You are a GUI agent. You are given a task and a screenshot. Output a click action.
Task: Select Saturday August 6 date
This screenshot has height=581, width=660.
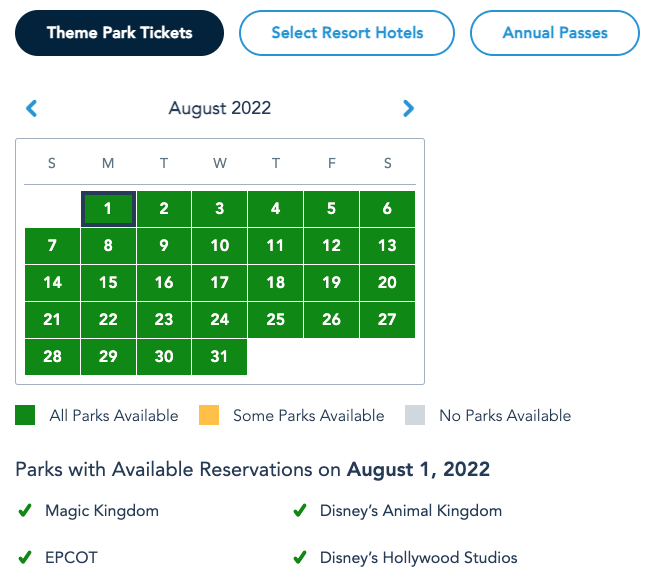[x=387, y=209]
